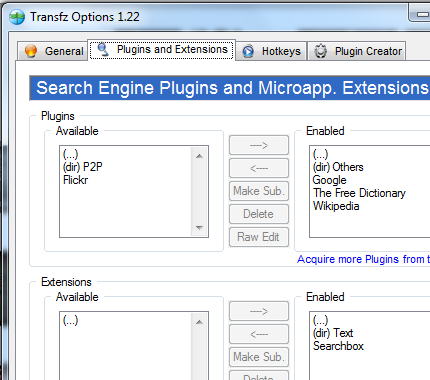Select (...) entry in Enabled plugins list

click(320, 154)
